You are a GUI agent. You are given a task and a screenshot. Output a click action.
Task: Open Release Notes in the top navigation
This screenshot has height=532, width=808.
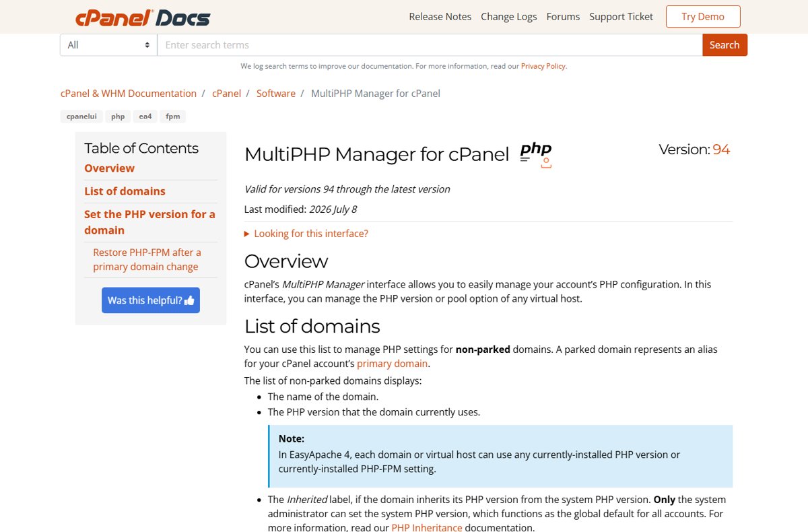(x=440, y=17)
